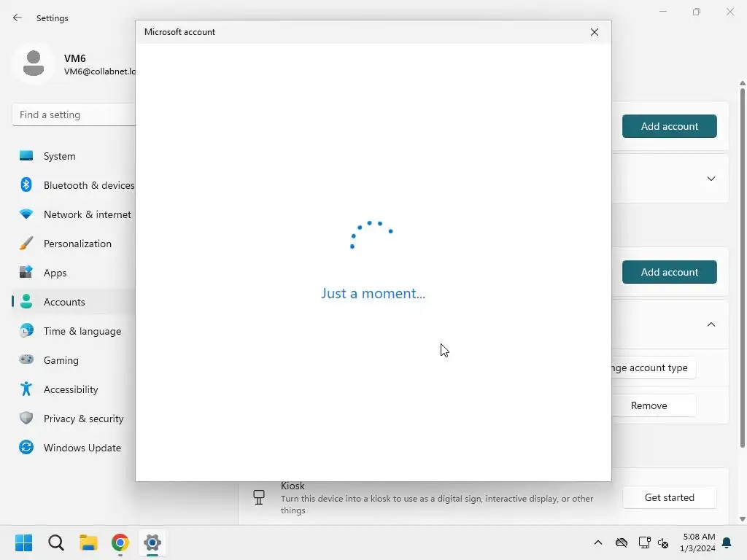Open Personalization category
This screenshot has height=560, width=747.
point(74,244)
